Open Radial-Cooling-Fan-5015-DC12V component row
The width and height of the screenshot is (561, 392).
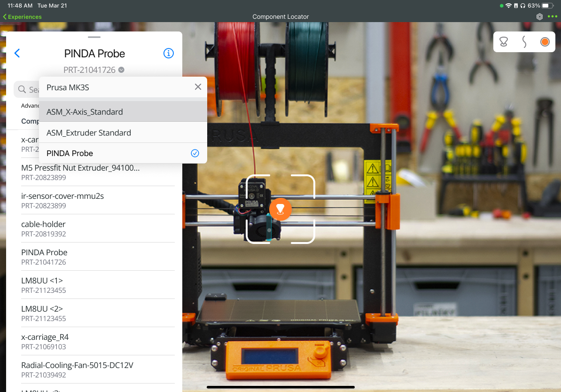click(x=98, y=370)
